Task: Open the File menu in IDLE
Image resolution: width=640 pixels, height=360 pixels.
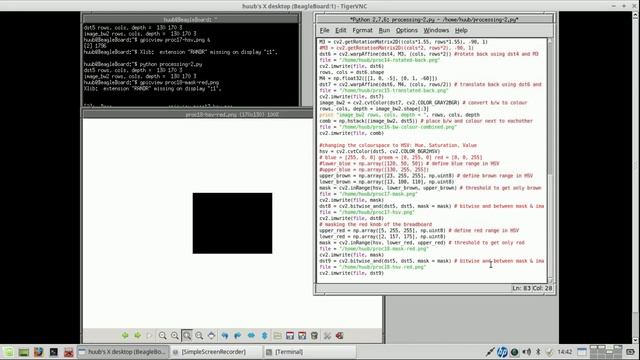Action: pos(324,30)
